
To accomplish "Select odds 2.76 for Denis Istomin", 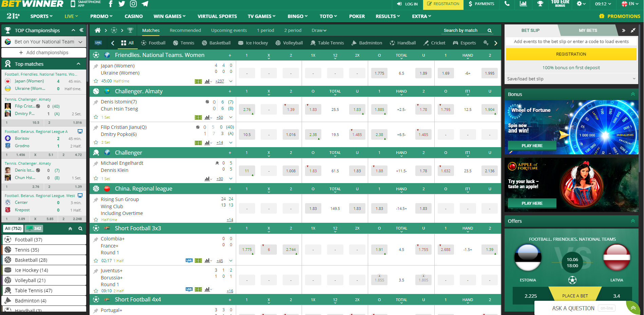I will 247,110.
